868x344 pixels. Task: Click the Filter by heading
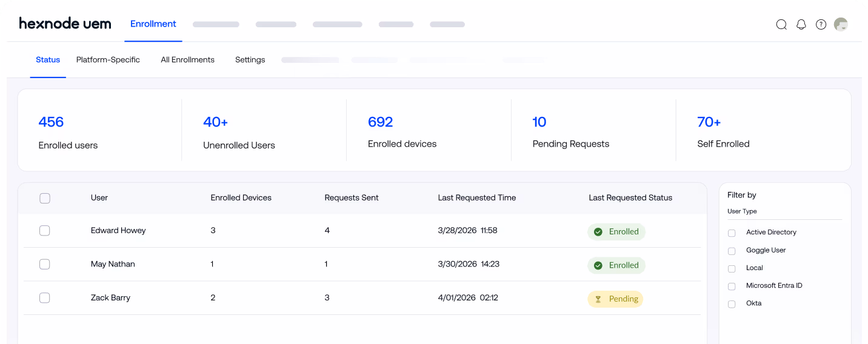(742, 195)
